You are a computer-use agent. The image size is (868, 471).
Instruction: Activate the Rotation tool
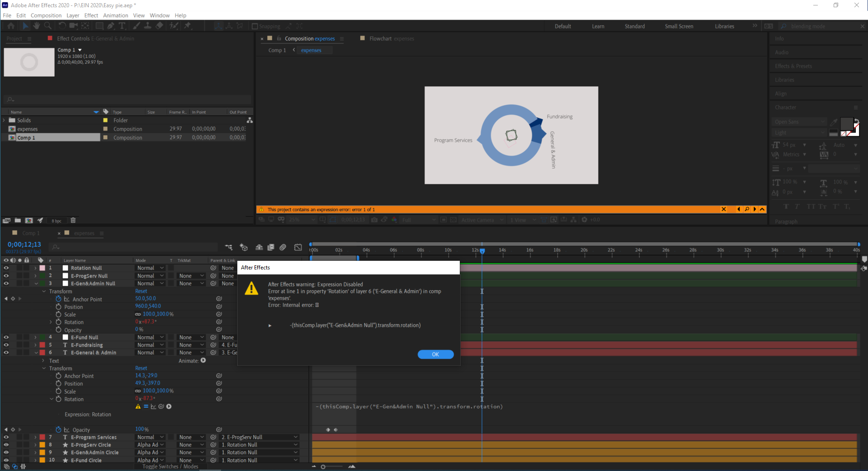63,26
